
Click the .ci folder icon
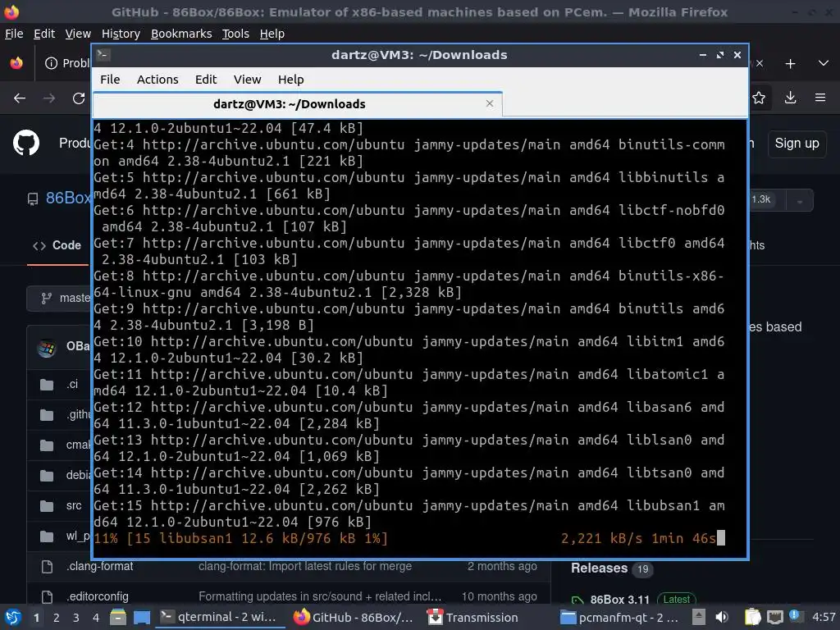coord(47,385)
